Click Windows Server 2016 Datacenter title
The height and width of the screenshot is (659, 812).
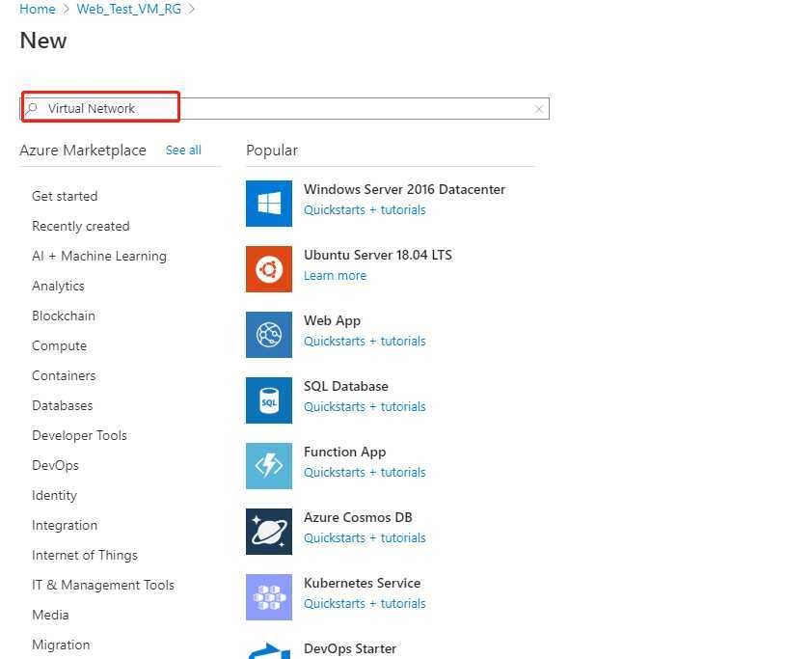pyautogui.click(x=404, y=190)
